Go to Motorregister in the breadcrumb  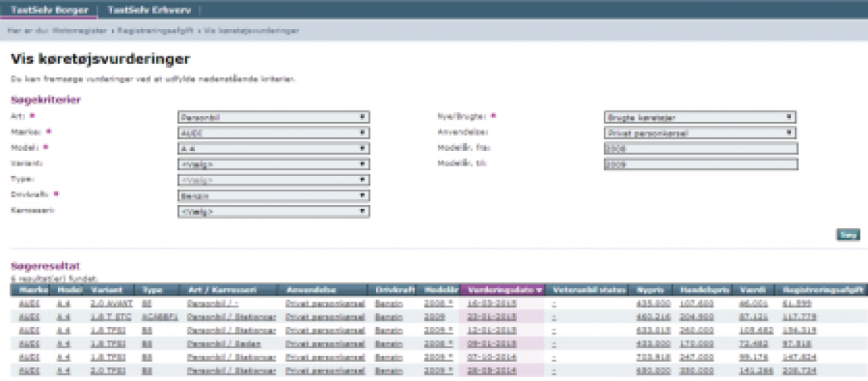82,30
